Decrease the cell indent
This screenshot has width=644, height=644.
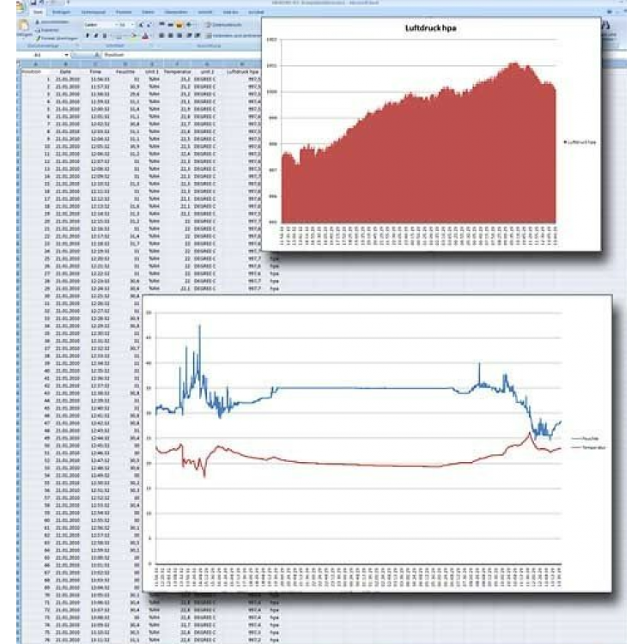[189, 35]
